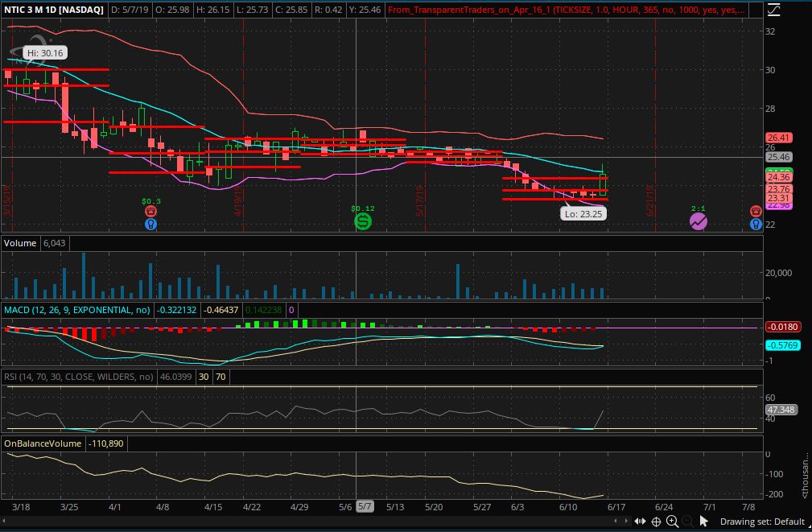
Task: Click the R: 0.42 range value
Action: pos(328,10)
